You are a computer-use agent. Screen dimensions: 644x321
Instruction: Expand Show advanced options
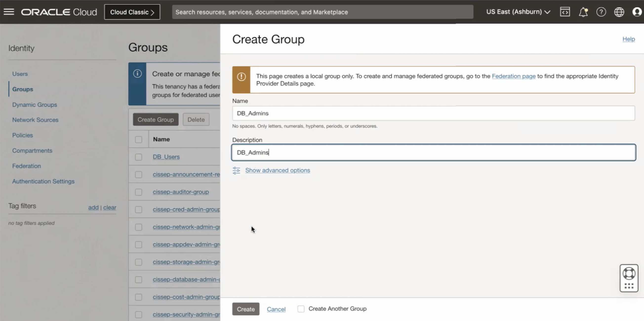[x=277, y=170]
